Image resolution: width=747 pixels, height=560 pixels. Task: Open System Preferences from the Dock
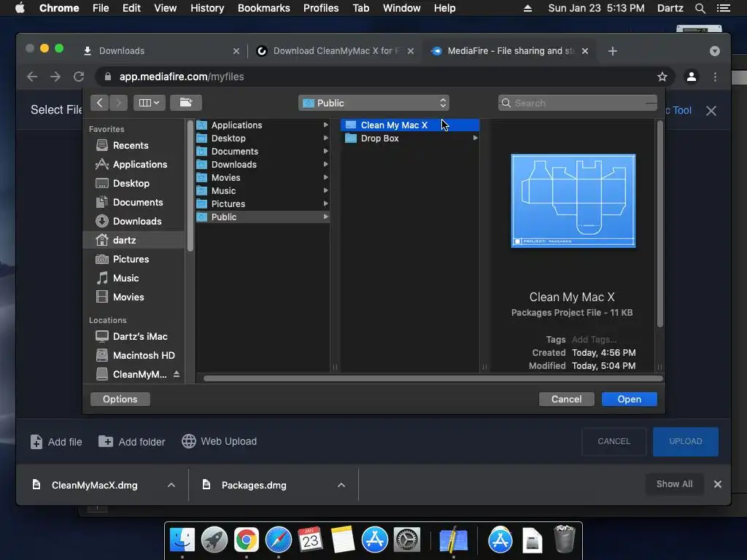407,540
